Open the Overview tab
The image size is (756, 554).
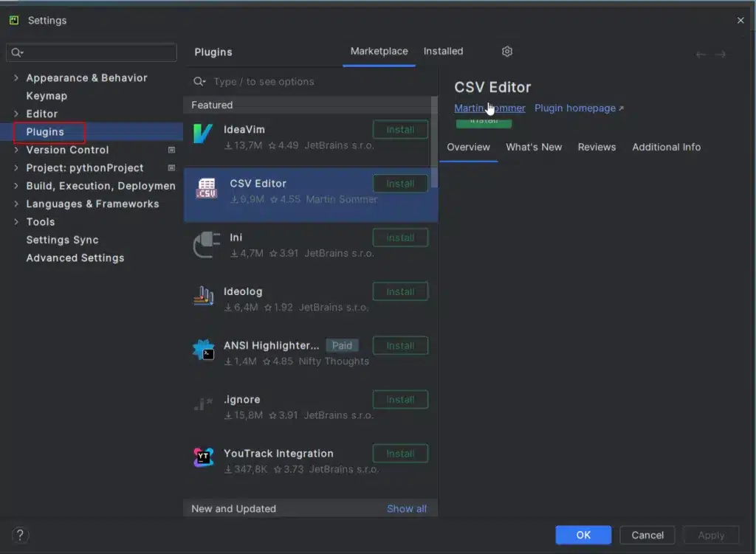pos(468,147)
